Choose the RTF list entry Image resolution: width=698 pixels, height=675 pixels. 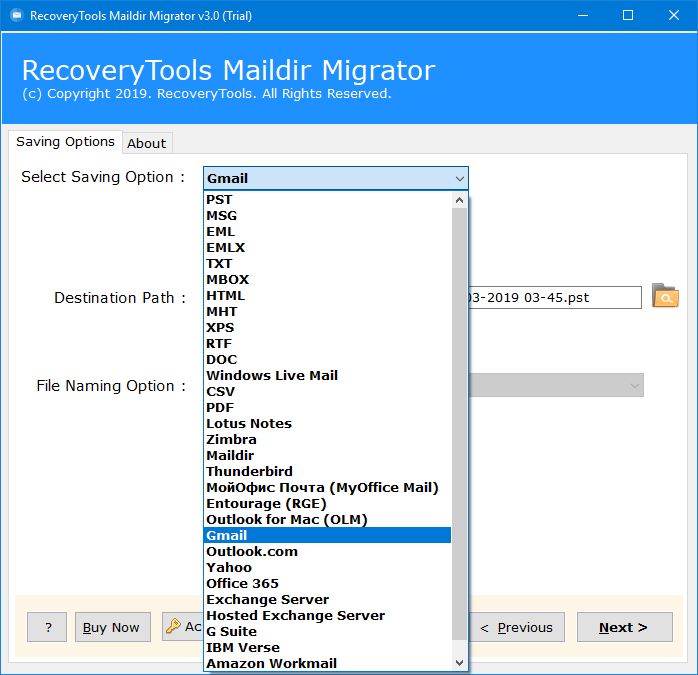point(327,344)
